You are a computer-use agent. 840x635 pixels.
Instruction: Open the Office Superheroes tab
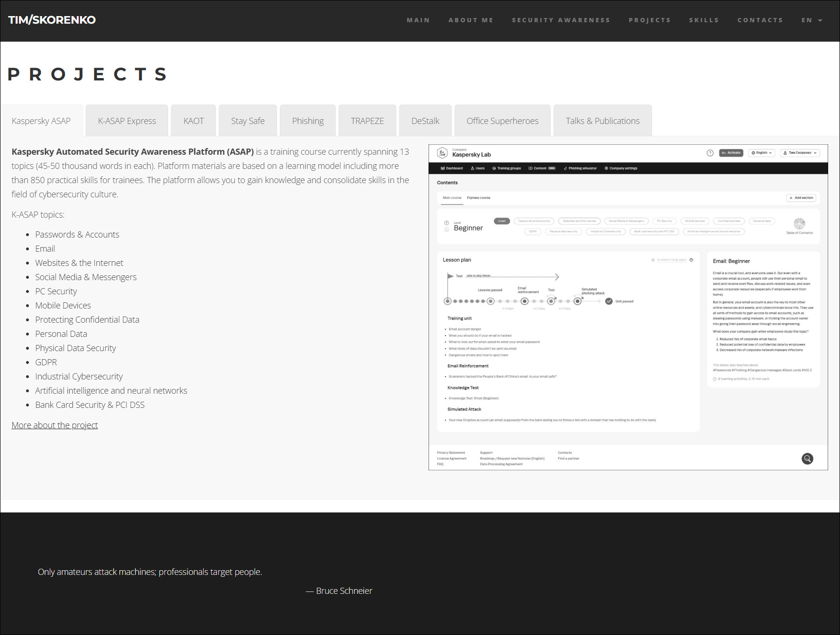[x=502, y=121]
